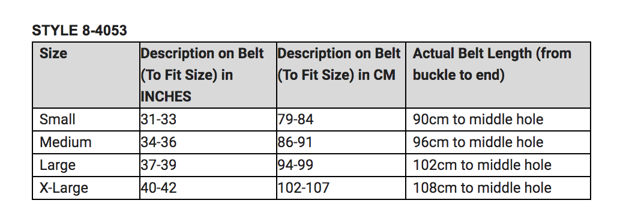Select the Actual Belt Length header

coord(498,75)
